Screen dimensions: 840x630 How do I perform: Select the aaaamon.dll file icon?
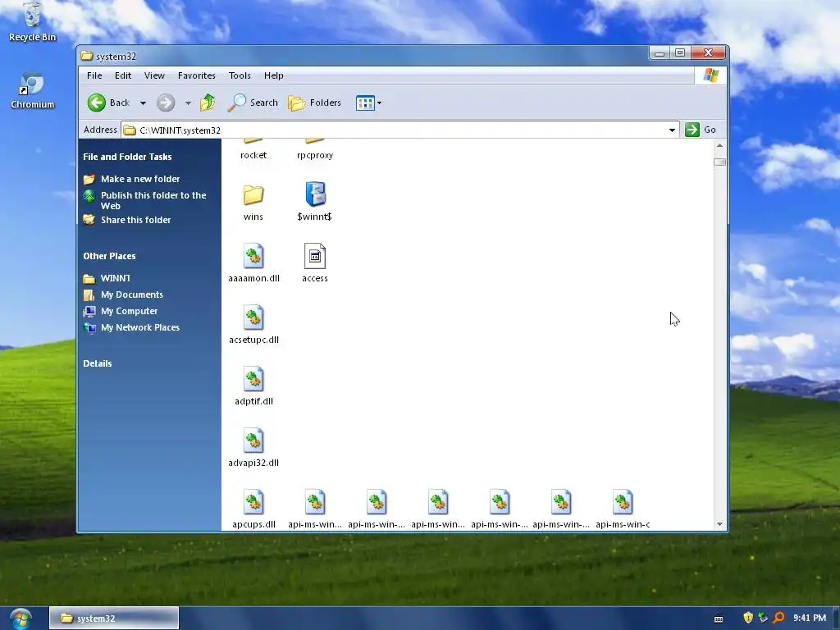point(253,256)
